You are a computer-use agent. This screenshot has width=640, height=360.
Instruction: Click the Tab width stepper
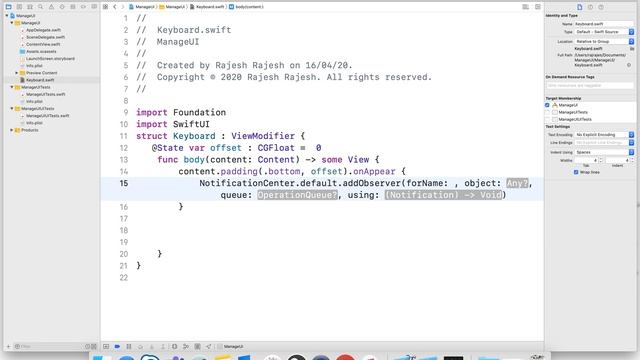click(x=601, y=160)
